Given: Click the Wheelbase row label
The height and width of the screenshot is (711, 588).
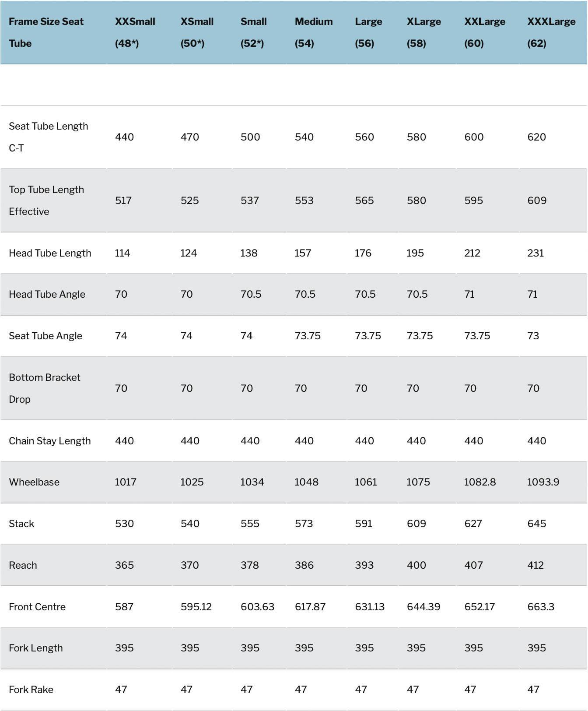Looking at the screenshot, I should click(34, 482).
